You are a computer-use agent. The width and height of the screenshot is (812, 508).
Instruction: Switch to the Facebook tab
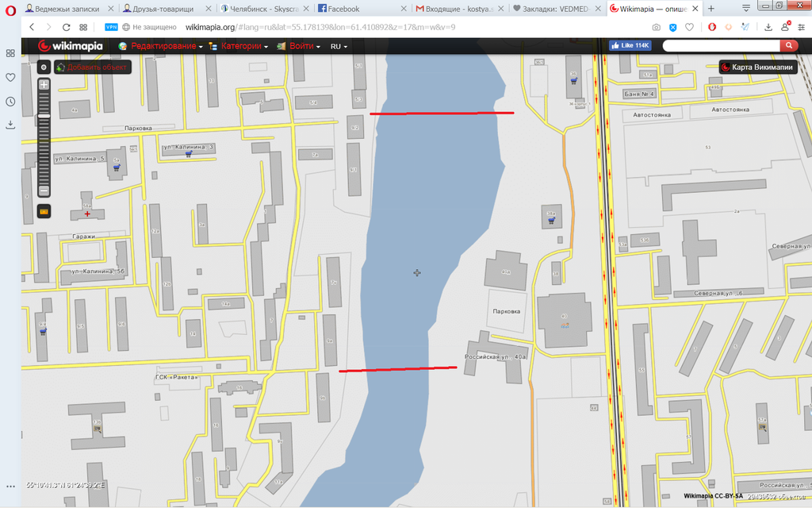pos(339,9)
